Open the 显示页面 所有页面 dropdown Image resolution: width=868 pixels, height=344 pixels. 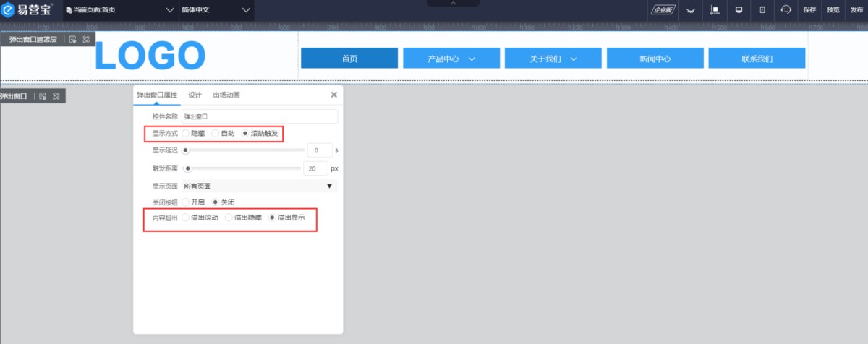[x=259, y=186]
